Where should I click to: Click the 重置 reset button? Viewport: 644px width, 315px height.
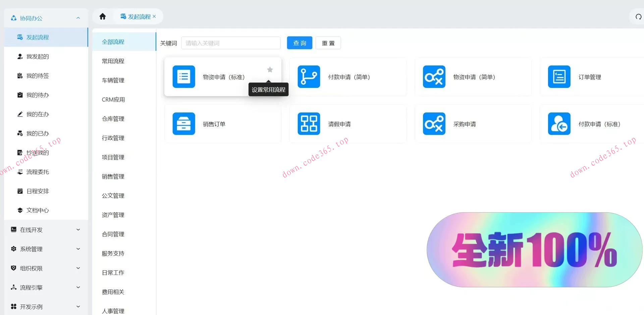328,43
